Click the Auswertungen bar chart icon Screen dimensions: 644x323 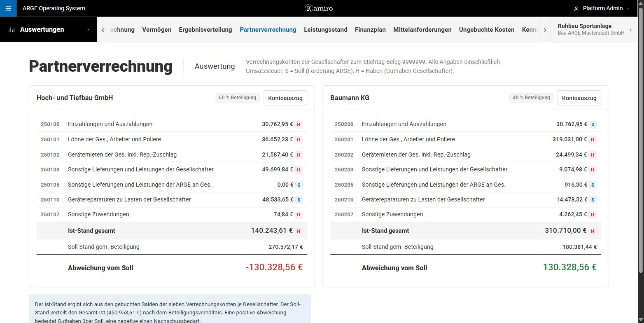(12, 30)
